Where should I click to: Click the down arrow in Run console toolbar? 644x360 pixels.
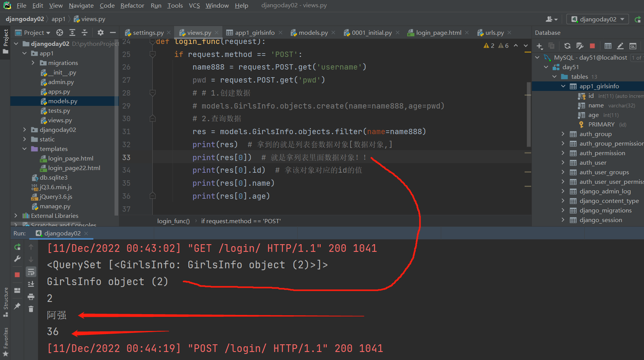(31, 259)
